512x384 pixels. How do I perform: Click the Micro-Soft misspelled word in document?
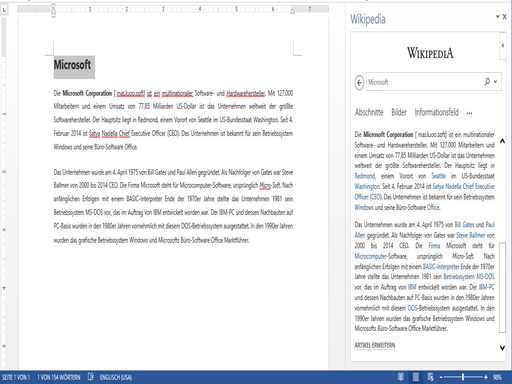pyautogui.click(x=270, y=185)
